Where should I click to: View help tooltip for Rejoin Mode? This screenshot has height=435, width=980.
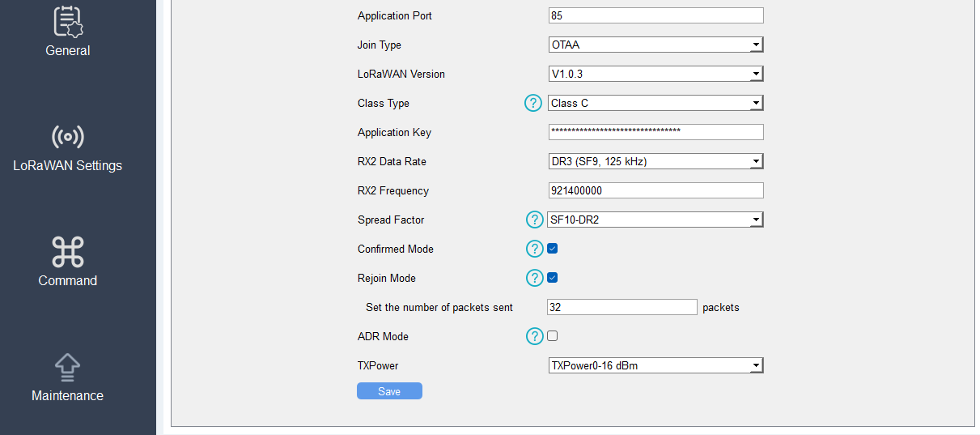tap(533, 278)
